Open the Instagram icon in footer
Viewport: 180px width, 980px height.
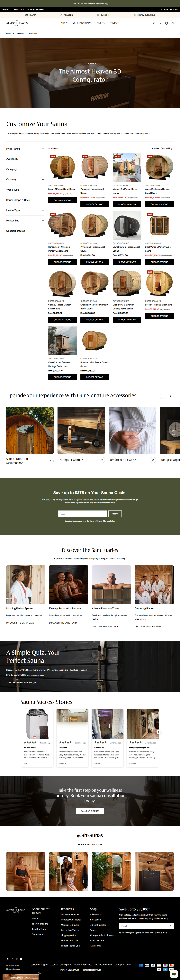click(x=12, y=959)
